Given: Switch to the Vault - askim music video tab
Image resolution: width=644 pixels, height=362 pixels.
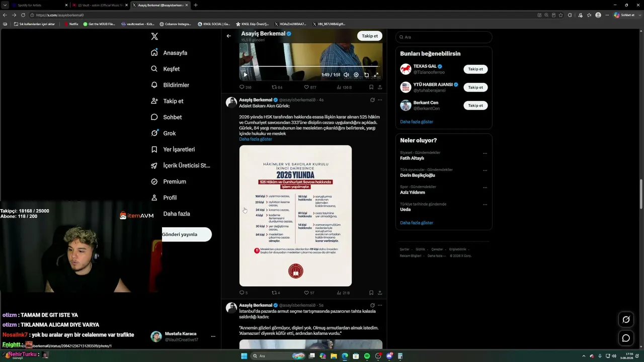Looking at the screenshot, I should point(100,5).
